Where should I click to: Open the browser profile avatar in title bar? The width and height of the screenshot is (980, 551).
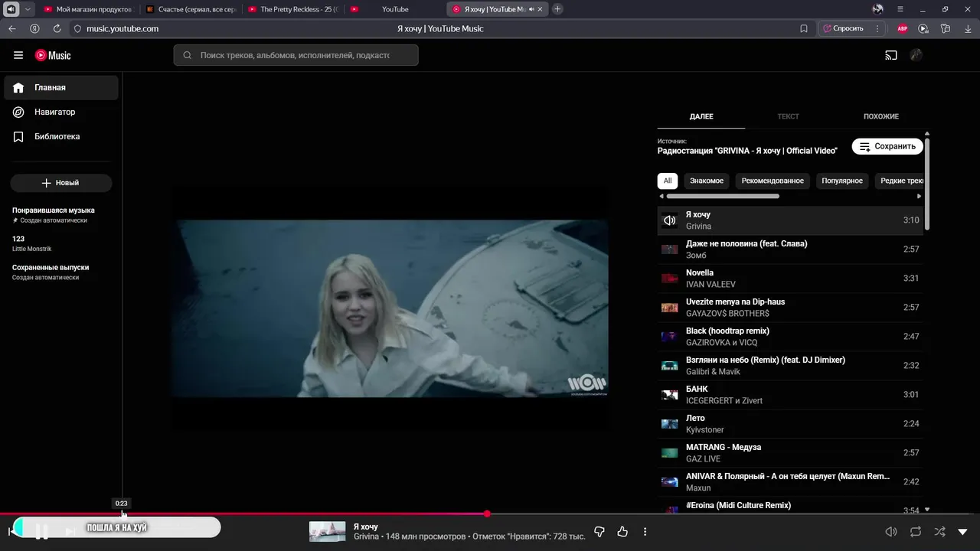point(877,9)
